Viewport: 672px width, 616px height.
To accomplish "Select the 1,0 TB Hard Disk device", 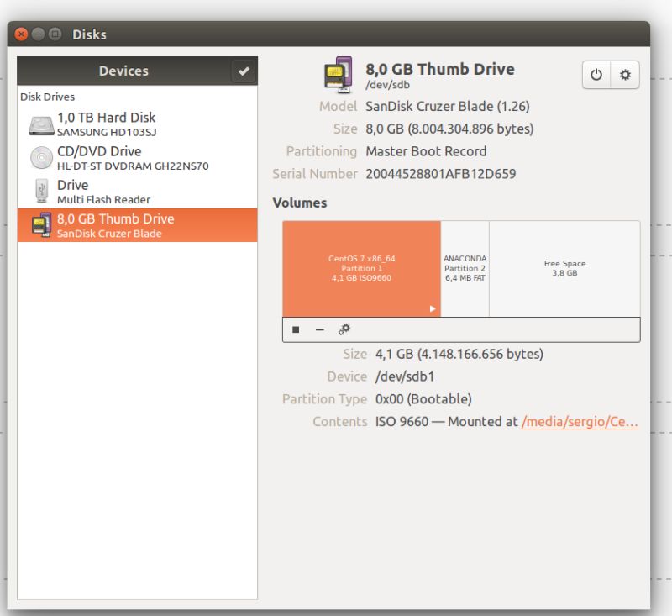I will 118,123.
